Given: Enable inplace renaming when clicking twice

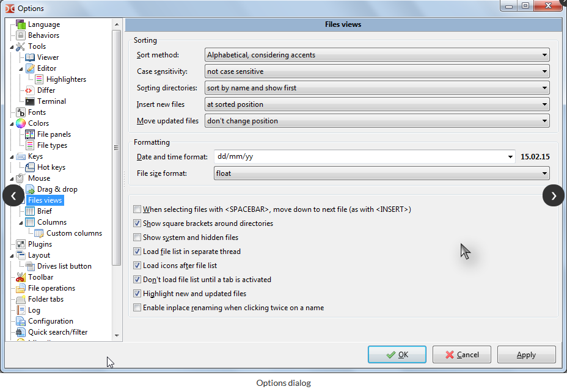Looking at the screenshot, I should [x=137, y=308].
